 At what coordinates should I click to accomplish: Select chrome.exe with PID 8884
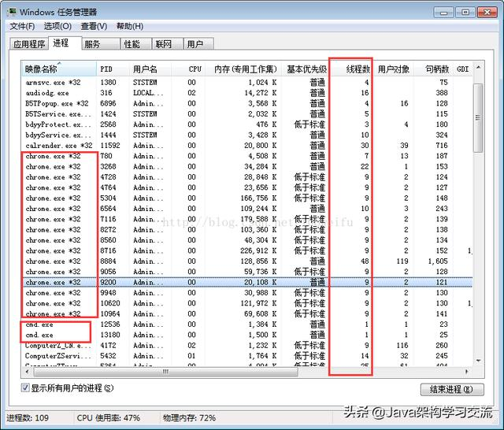point(247,261)
